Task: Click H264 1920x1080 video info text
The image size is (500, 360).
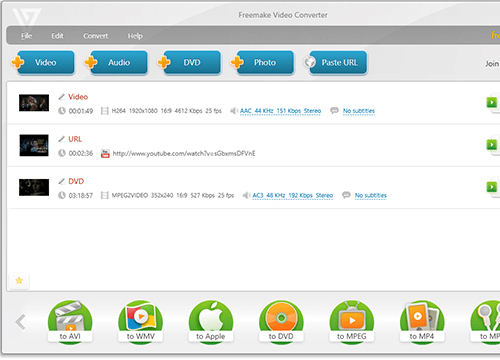Action: click(166, 111)
